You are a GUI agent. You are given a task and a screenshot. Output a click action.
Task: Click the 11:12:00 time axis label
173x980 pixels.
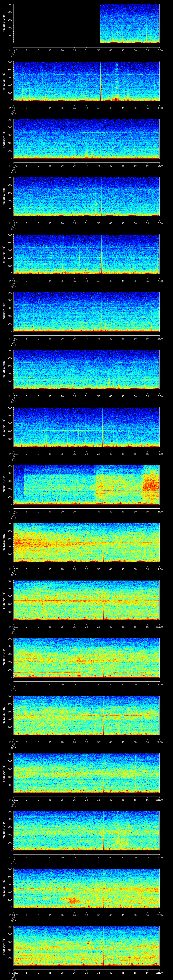point(13,223)
